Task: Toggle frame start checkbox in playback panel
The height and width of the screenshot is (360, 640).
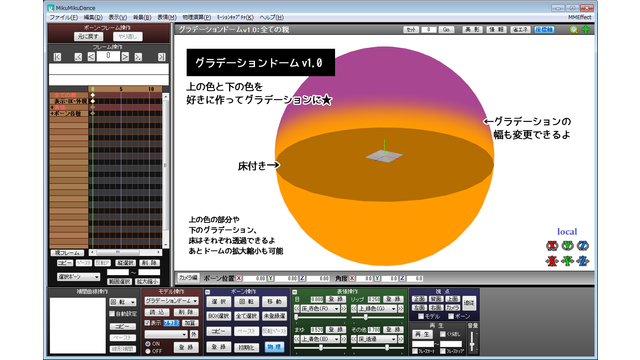Action: (415, 351)
